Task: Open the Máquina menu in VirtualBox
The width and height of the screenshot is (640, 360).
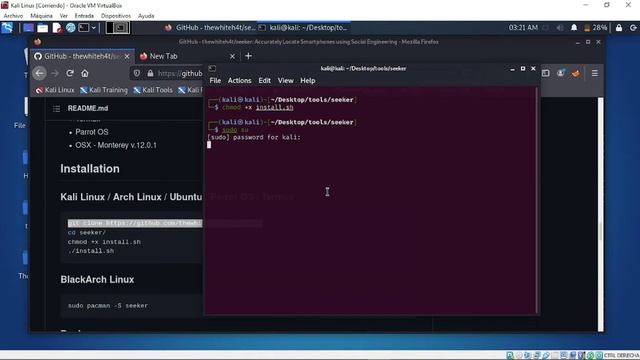Action: point(41,16)
